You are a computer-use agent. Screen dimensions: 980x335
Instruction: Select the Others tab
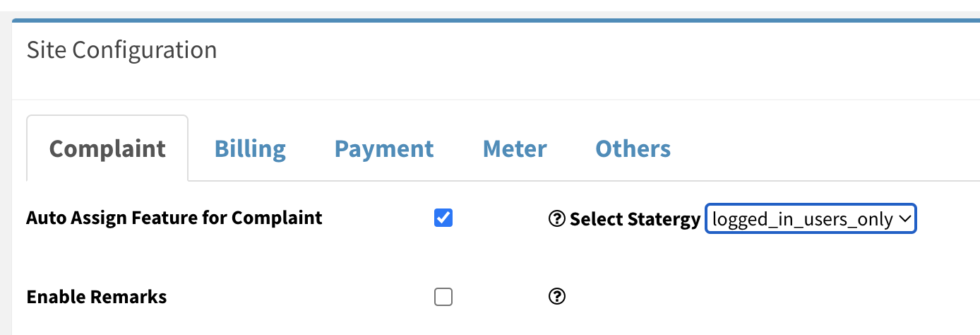[x=633, y=149]
